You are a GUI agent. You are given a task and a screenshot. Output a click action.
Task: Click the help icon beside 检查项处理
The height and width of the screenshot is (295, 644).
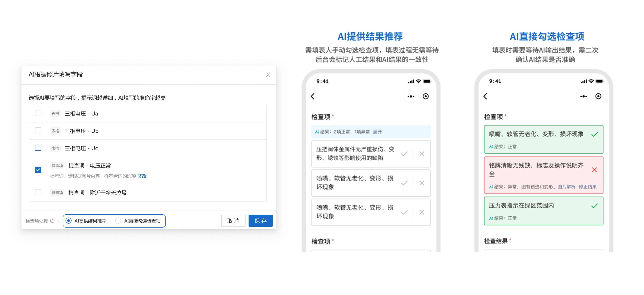click(52, 221)
